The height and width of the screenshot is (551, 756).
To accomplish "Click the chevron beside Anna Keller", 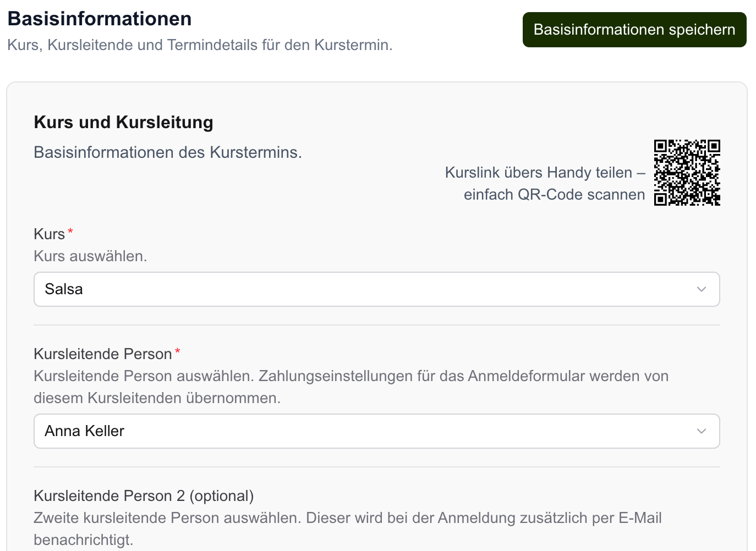I will point(701,431).
